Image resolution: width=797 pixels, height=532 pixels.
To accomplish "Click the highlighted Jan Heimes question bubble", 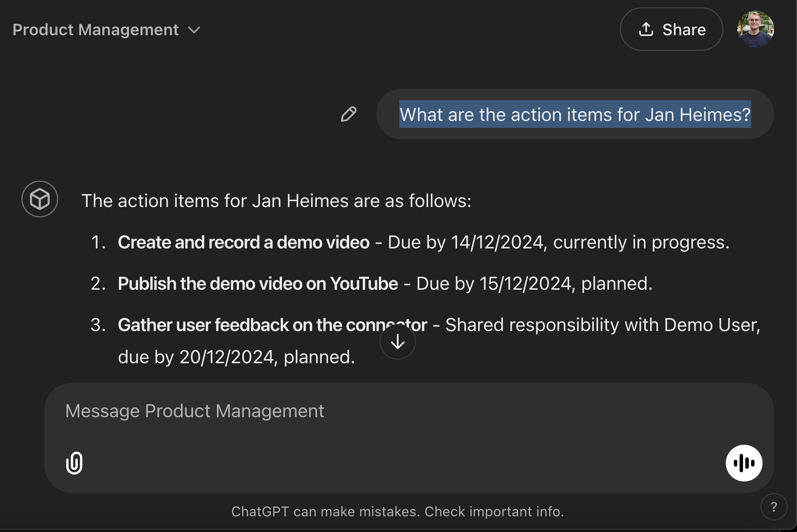I will pos(575,114).
